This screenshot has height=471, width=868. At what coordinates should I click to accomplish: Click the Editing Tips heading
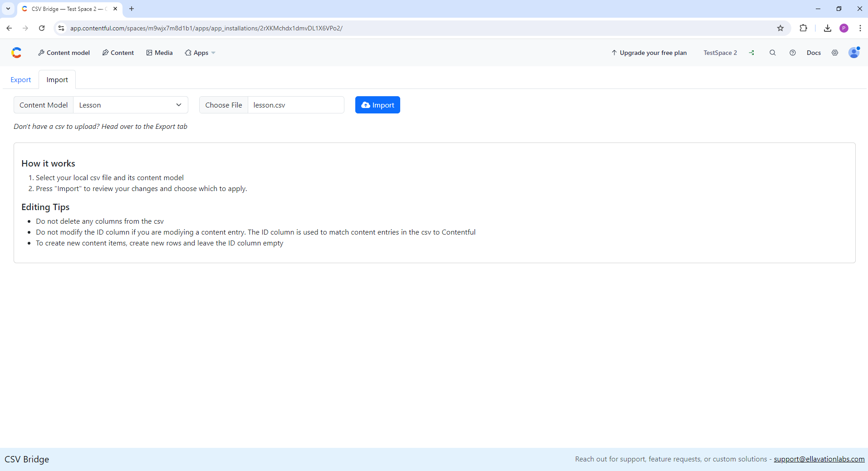[45, 207]
